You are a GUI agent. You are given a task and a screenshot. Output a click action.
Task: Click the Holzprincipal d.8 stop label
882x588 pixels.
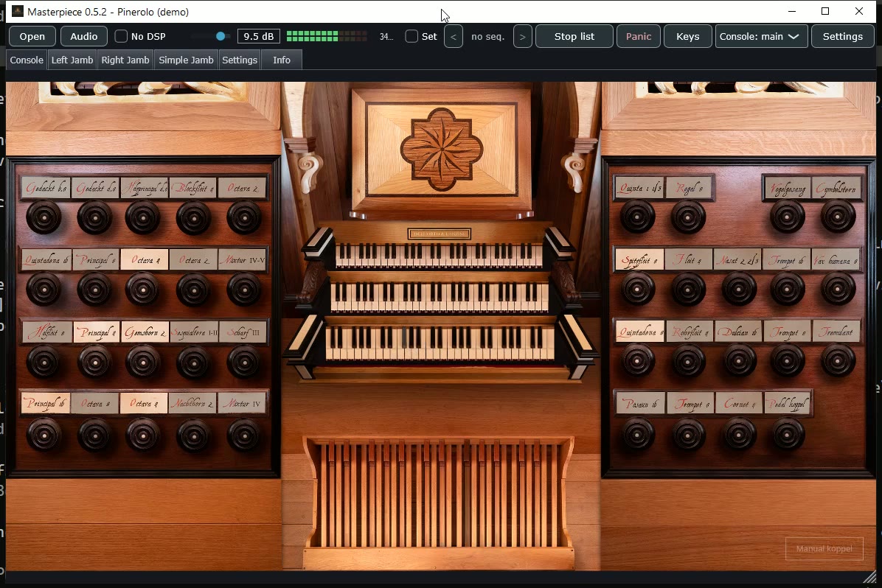point(144,189)
